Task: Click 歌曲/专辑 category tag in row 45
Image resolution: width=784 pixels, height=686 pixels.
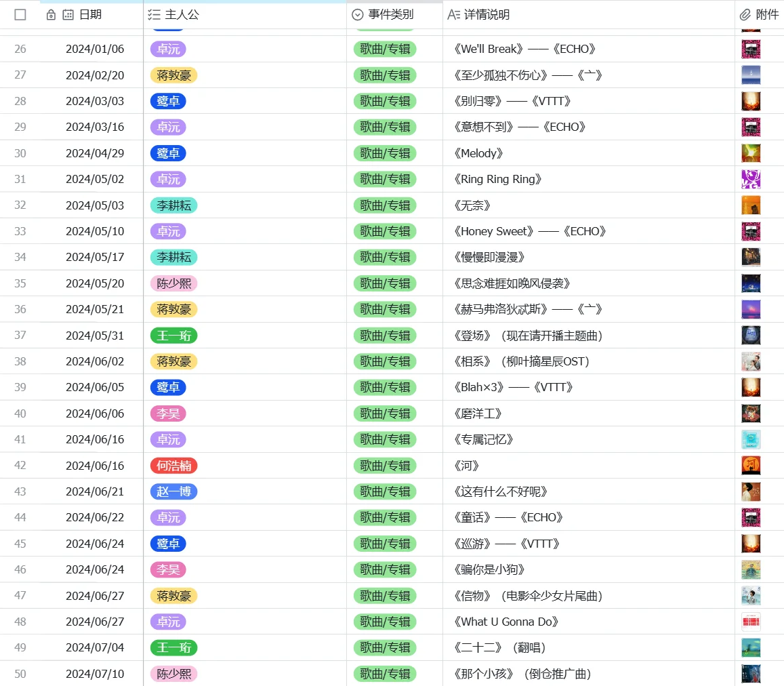Action: click(385, 544)
